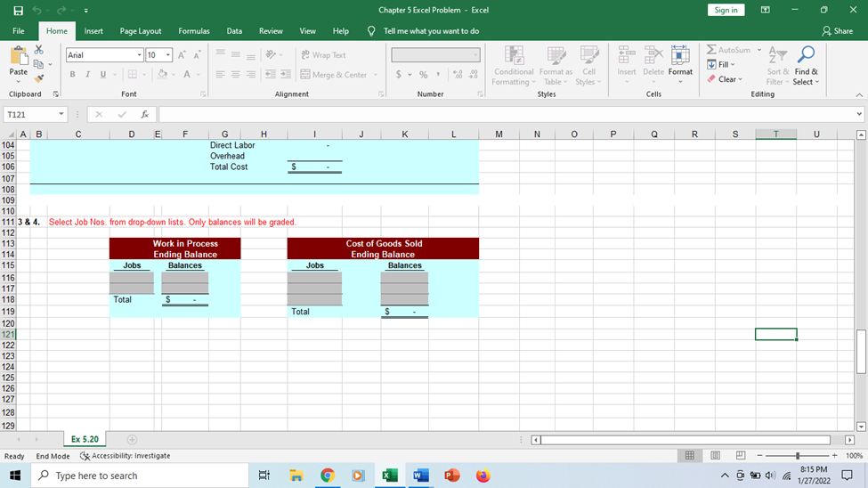
Task: Click the Accounting dollar format icon
Action: (x=399, y=74)
